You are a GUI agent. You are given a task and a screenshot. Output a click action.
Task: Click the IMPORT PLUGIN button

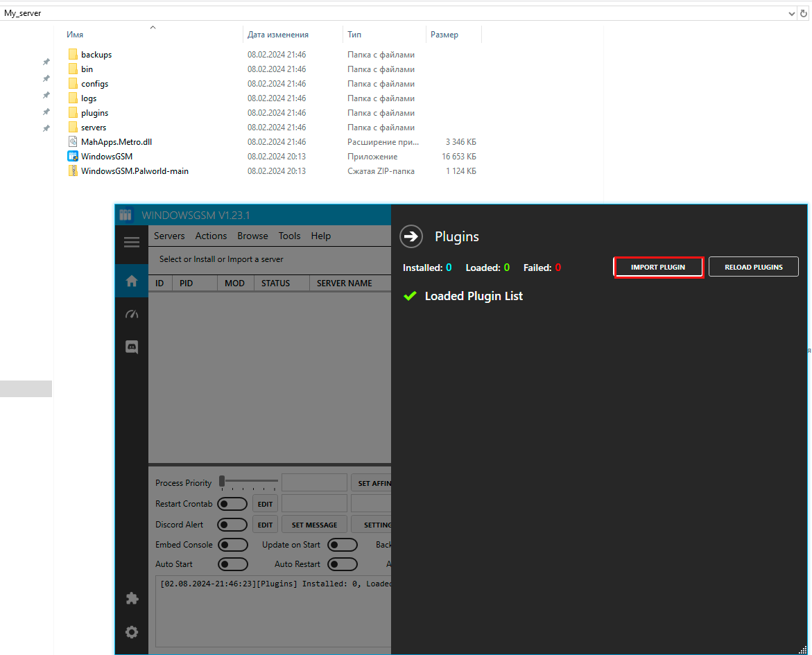[658, 267]
